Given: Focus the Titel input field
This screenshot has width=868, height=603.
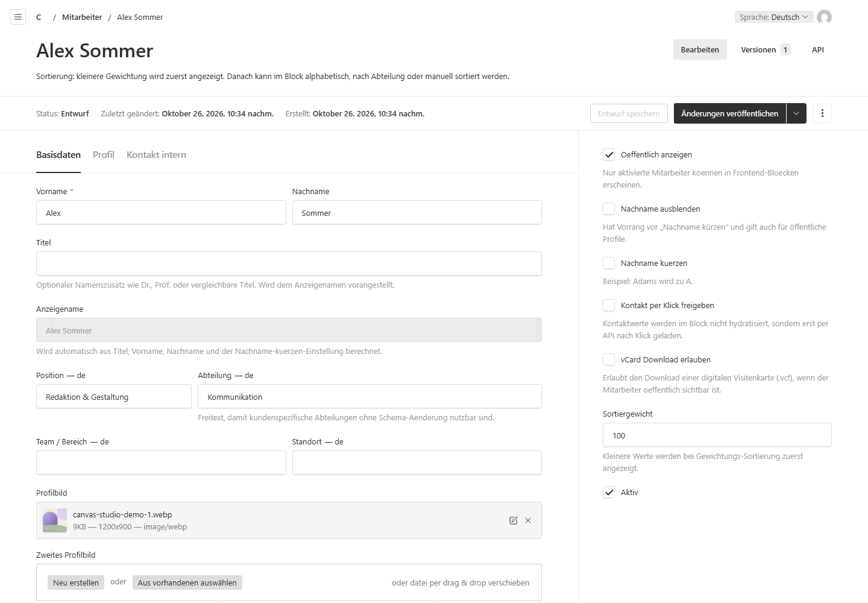Looking at the screenshot, I should click(x=289, y=264).
